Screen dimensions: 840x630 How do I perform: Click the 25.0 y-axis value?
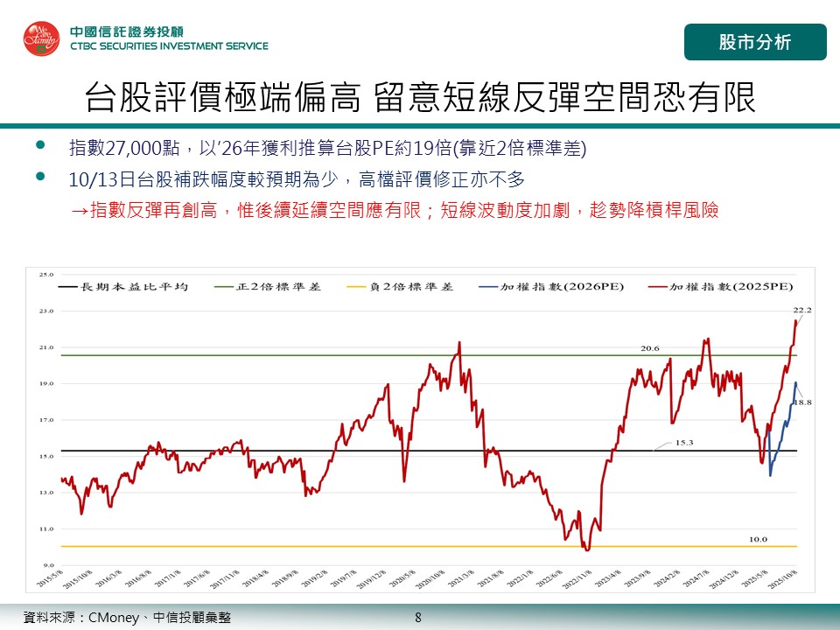coord(45,275)
